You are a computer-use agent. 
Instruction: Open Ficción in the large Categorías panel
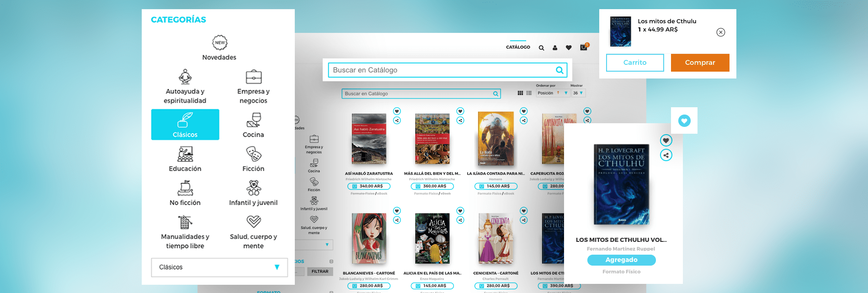(x=254, y=159)
